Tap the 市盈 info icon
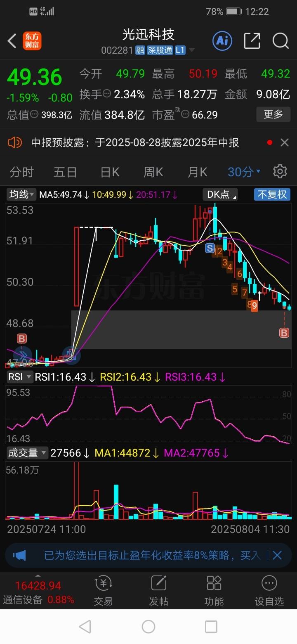Image resolution: width=297 pixels, height=644 pixels. coord(185,114)
